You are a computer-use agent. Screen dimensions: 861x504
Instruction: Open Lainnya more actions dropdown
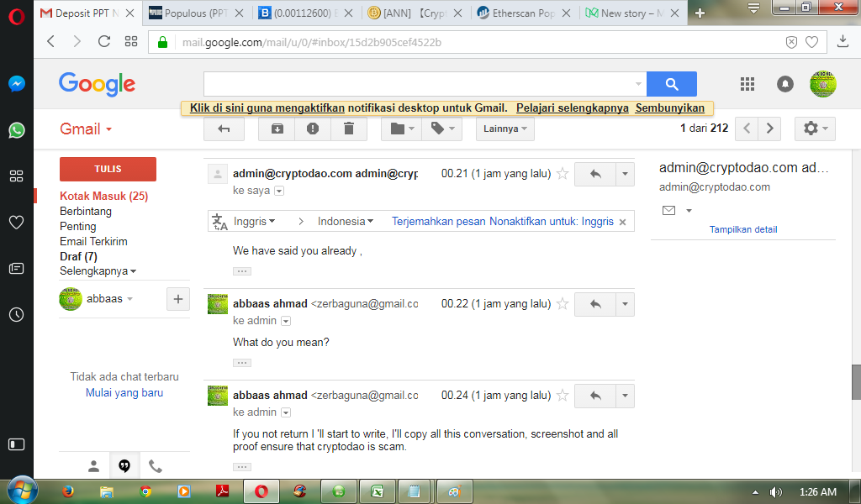click(505, 129)
